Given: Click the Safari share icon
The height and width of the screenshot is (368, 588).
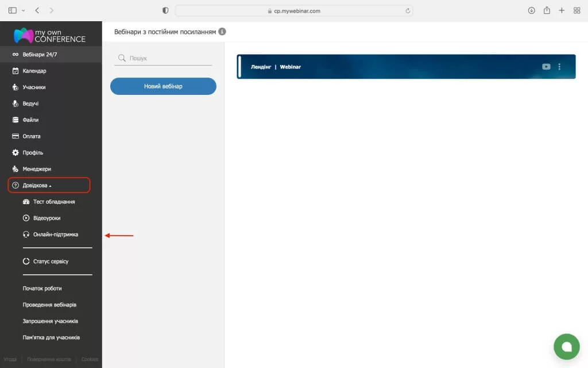Looking at the screenshot, I should (547, 10).
